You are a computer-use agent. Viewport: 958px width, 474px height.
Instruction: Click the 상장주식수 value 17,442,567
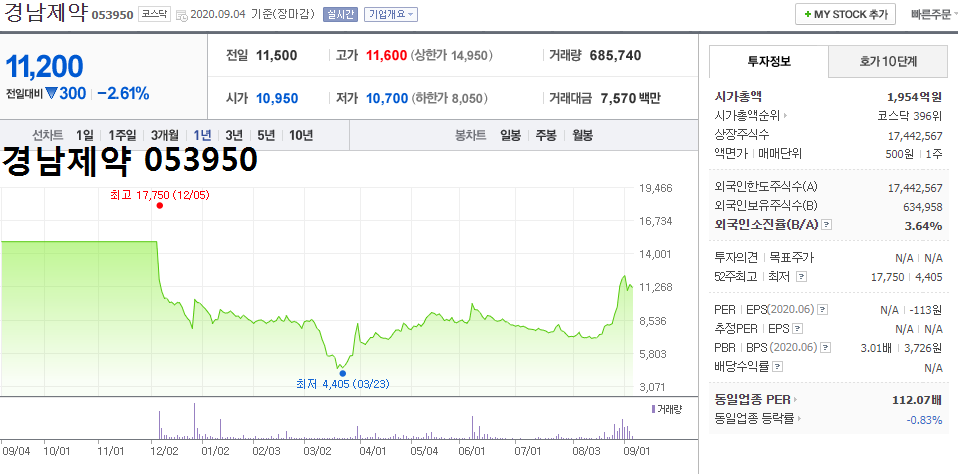pyautogui.click(x=915, y=135)
